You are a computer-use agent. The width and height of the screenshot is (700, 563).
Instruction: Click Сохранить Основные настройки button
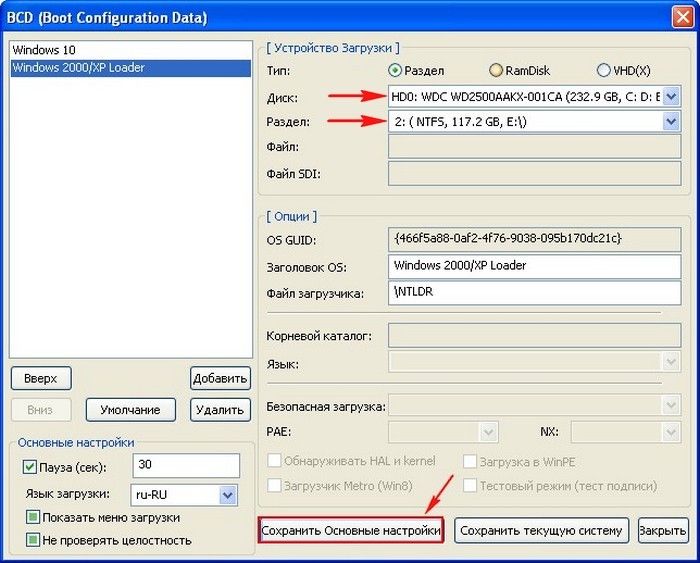click(x=351, y=530)
